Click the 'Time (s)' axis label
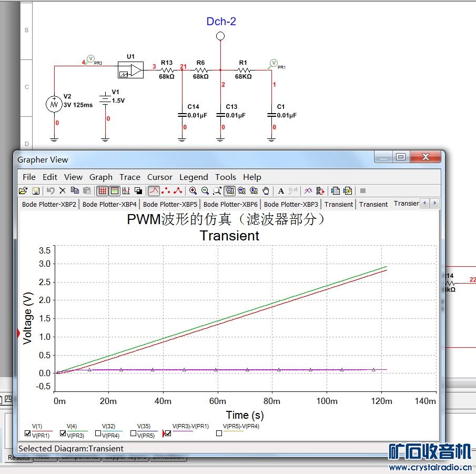 245,415
